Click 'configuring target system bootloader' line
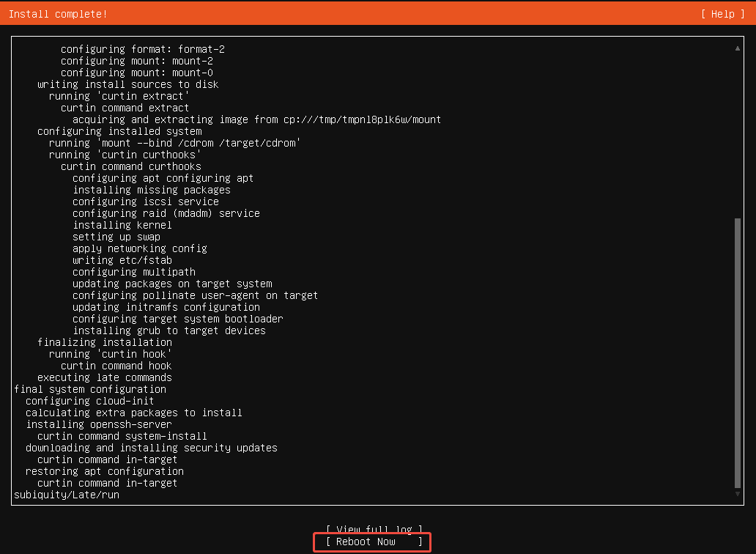 pos(178,319)
